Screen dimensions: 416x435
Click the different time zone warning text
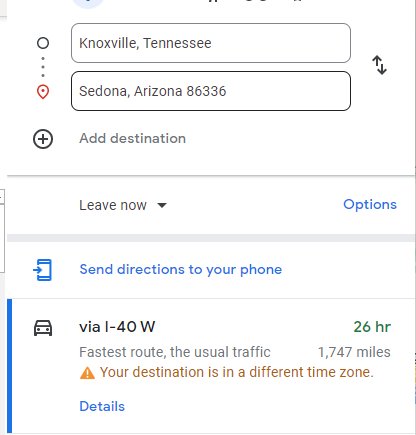click(236, 372)
